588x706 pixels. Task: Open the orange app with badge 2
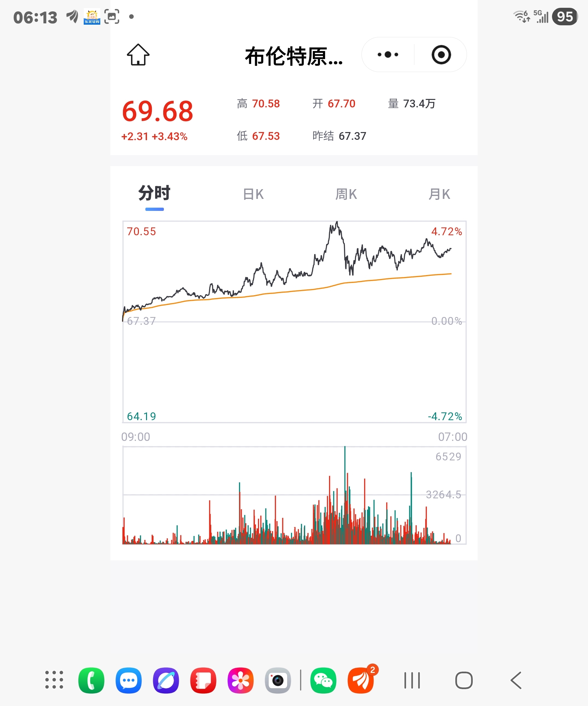pos(361,680)
